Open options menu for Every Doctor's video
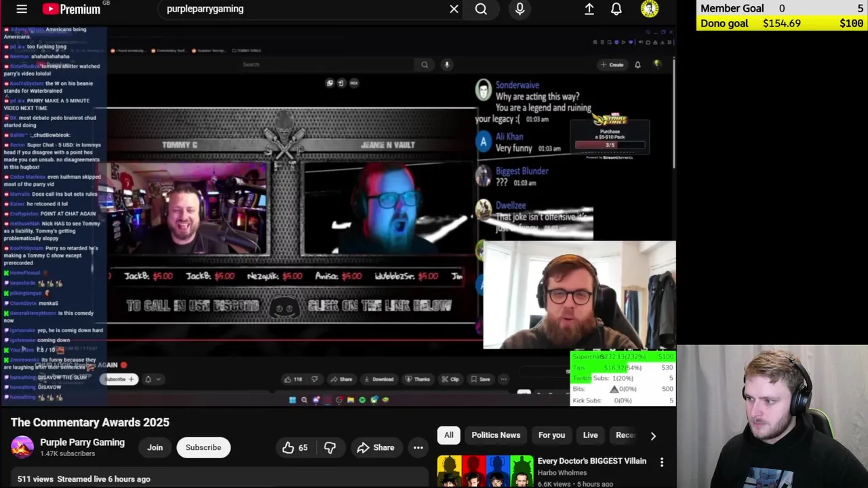The height and width of the screenshot is (488, 868). [x=662, y=462]
